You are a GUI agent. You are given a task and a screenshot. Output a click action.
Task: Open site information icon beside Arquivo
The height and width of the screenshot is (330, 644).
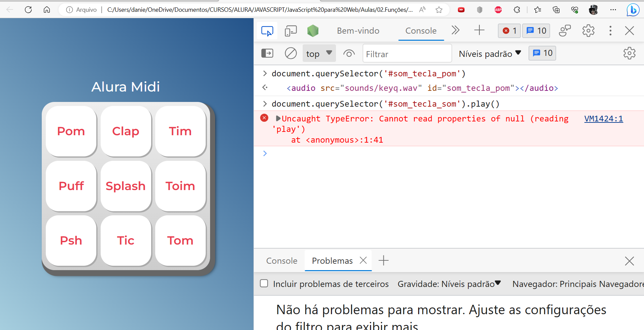(69, 10)
